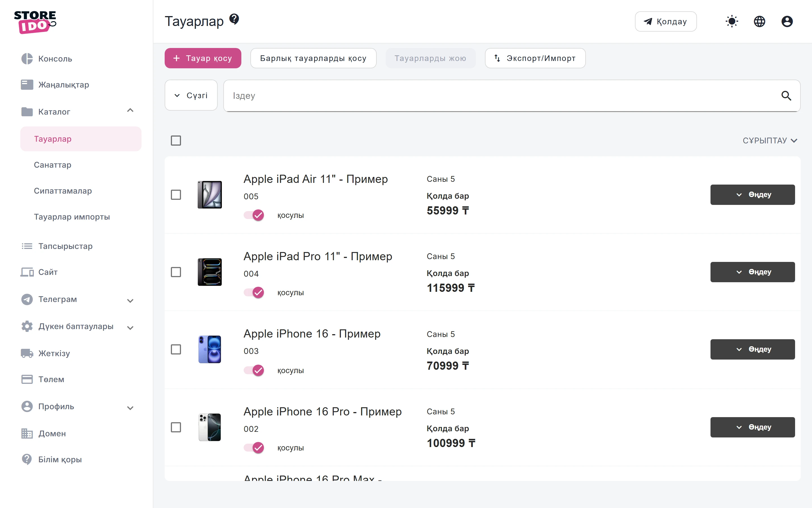
Task: Open Өңдеу menu for iPad Pro 11"
Action: click(x=752, y=272)
